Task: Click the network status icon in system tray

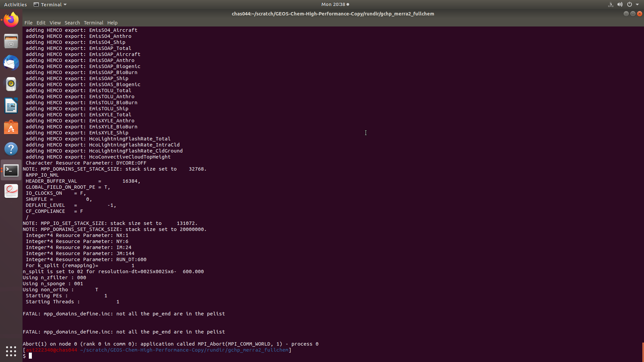Action: [610, 4]
